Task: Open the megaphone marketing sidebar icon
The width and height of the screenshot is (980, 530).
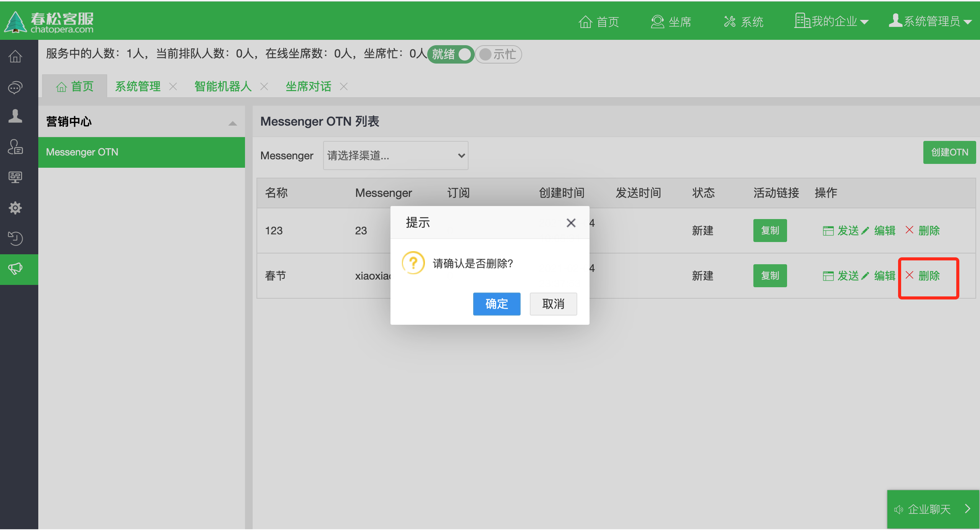Action: 15,269
